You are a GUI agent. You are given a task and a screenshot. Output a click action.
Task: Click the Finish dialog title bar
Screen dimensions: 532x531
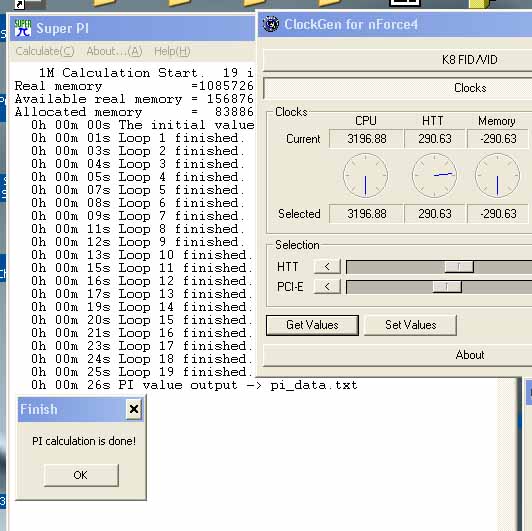point(80,409)
